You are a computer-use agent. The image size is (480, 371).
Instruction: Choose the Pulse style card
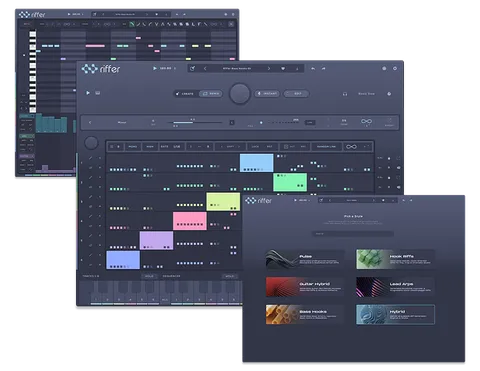pyautogui.click(x=305, y=259)
